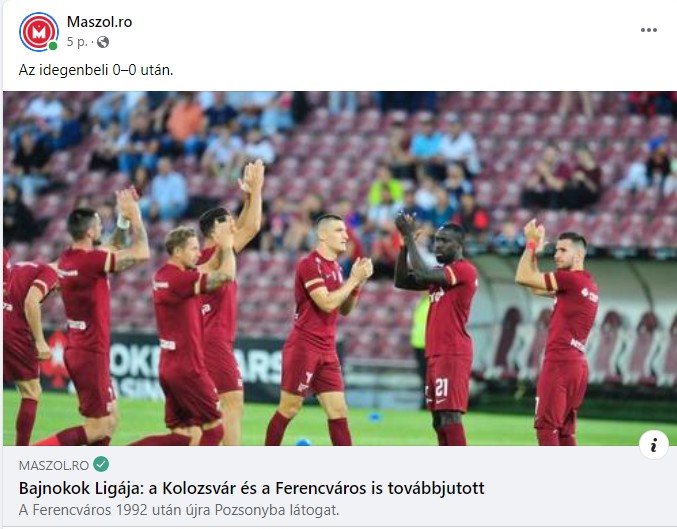Open the 'Bajnokok Ligája' article headline
Image resolution: width=677 pixels, height=529 pixels.
point(251,488)
